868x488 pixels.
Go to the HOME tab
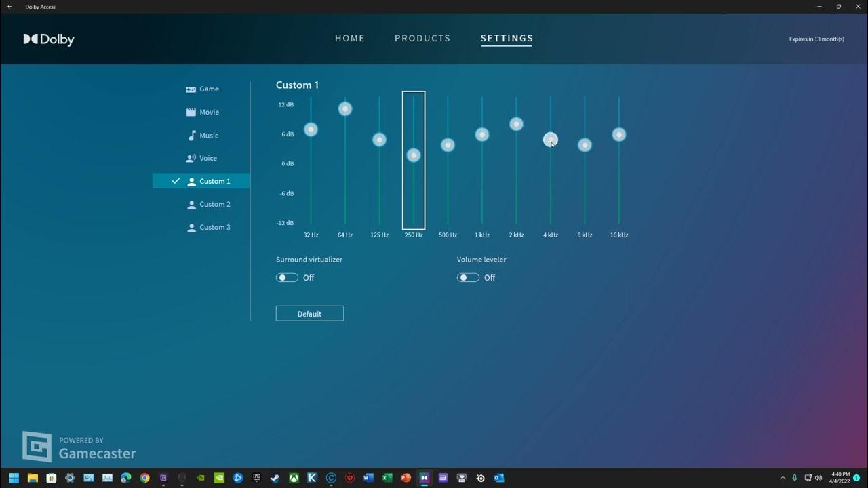[x=350, y=39]
